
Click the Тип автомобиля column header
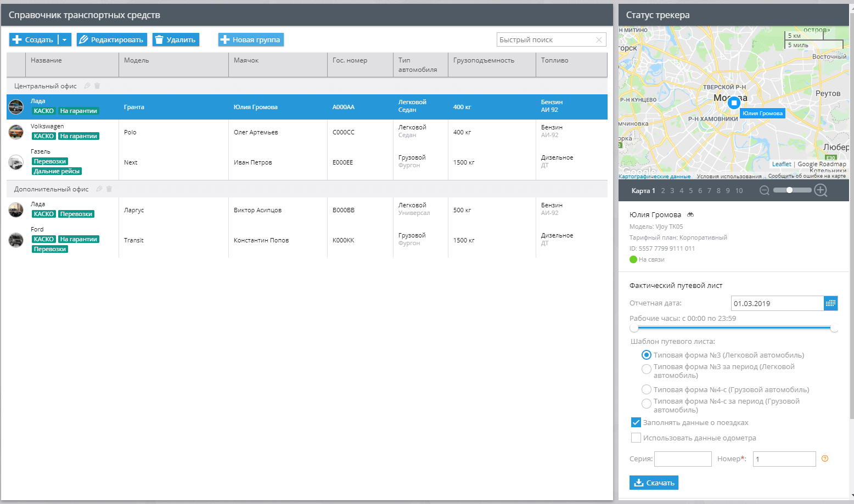pos(420,65)
